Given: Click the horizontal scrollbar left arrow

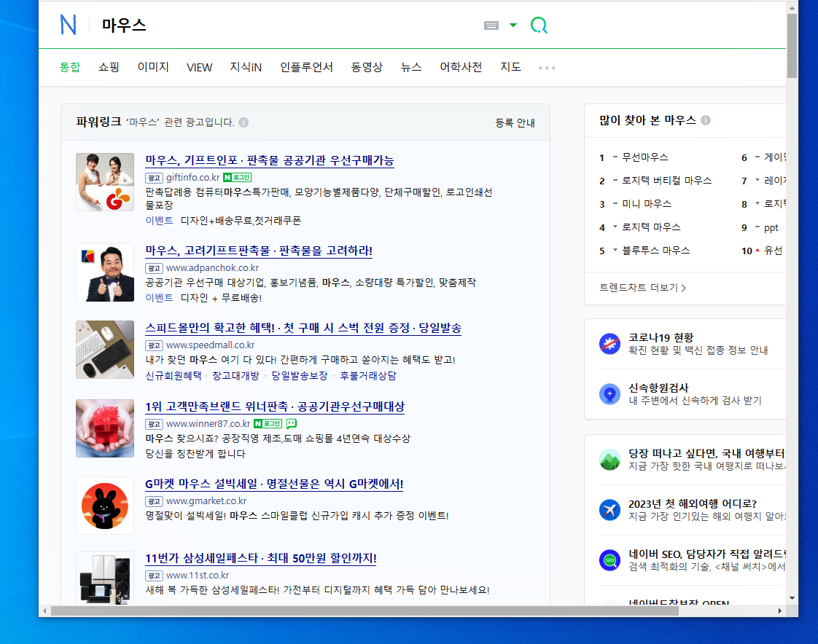Looking at the screenshot, I should (45, 610).
